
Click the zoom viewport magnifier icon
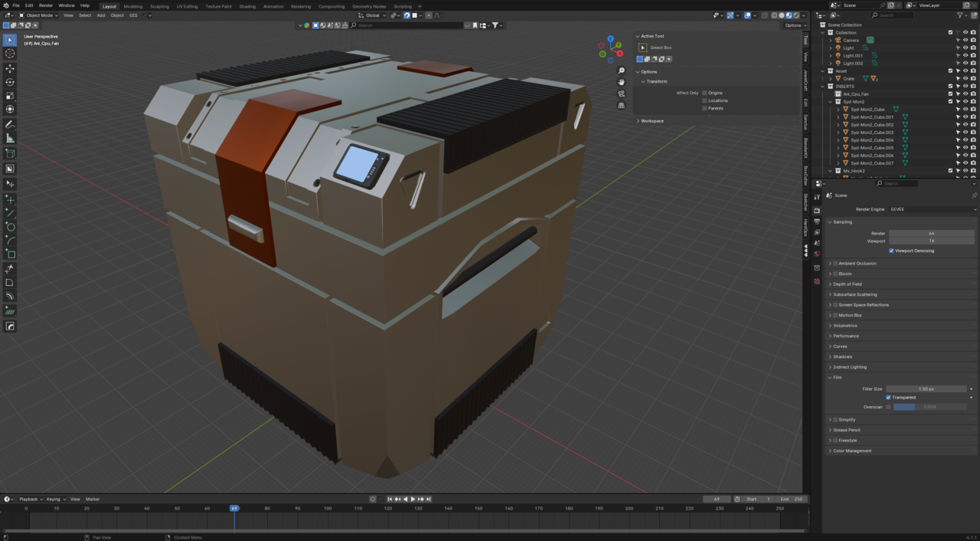coord(621,70)
